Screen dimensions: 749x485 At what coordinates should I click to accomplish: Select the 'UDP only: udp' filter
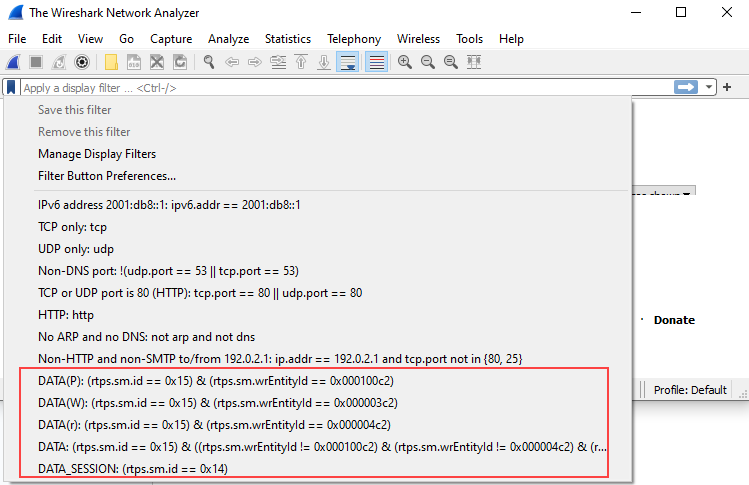point(76,249)
